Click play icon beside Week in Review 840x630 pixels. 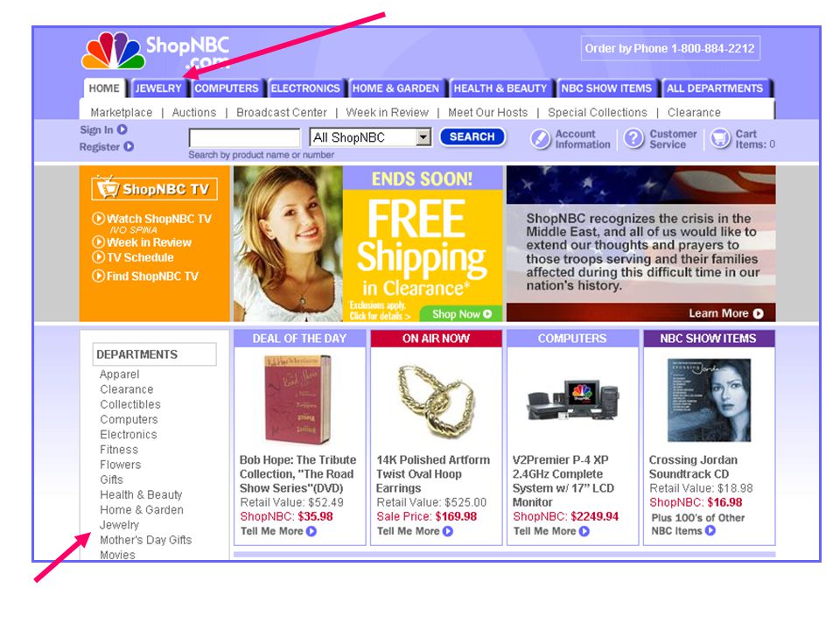(x=98, y=242)
